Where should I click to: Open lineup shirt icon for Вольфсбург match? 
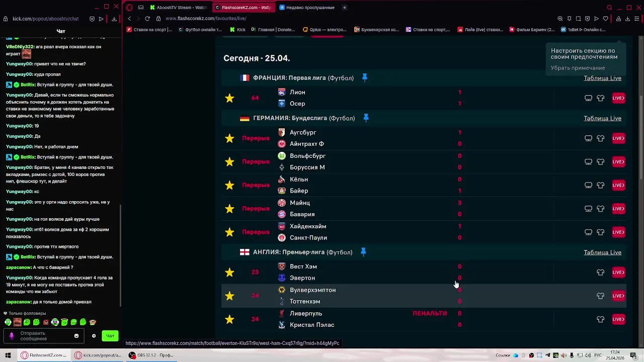tap(600, 162)
